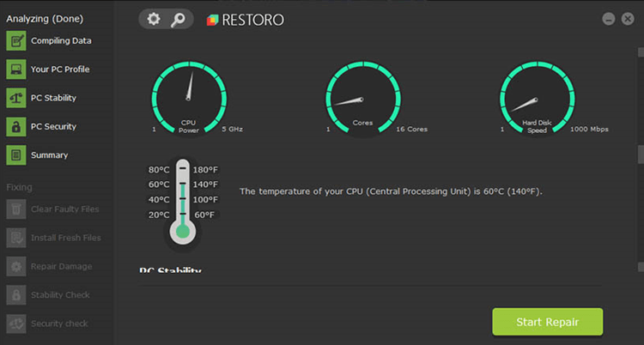Screen dimensions: 644x345
Task: Click the magnifier search icon
Action: (x=178, y=20)
